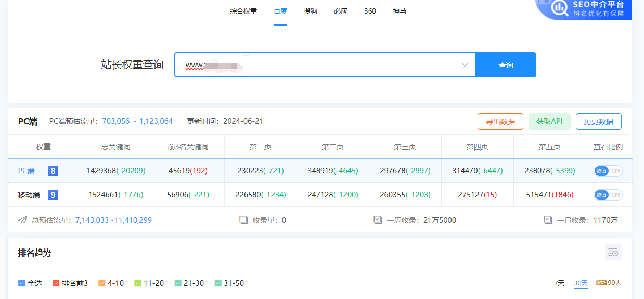Uncheck the 排名前3 checkbox
The height and width of the screenshot is (299, 644).
(x=56, y=283)
